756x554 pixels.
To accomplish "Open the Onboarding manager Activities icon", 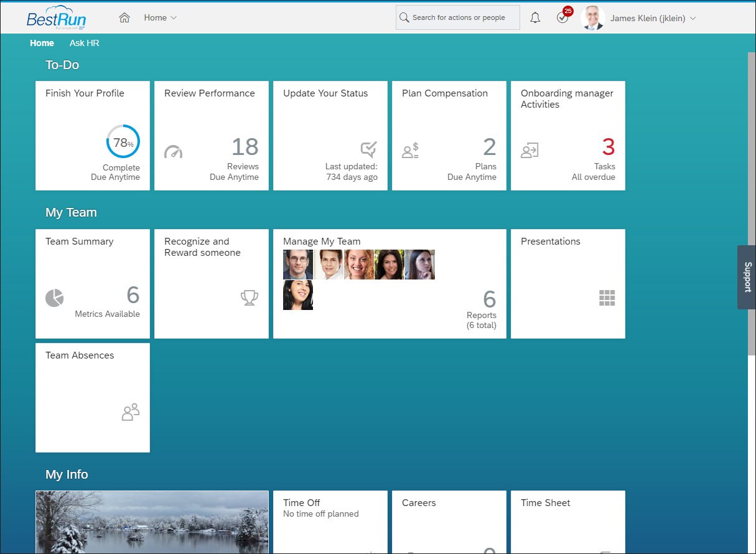I will point(530,149).
